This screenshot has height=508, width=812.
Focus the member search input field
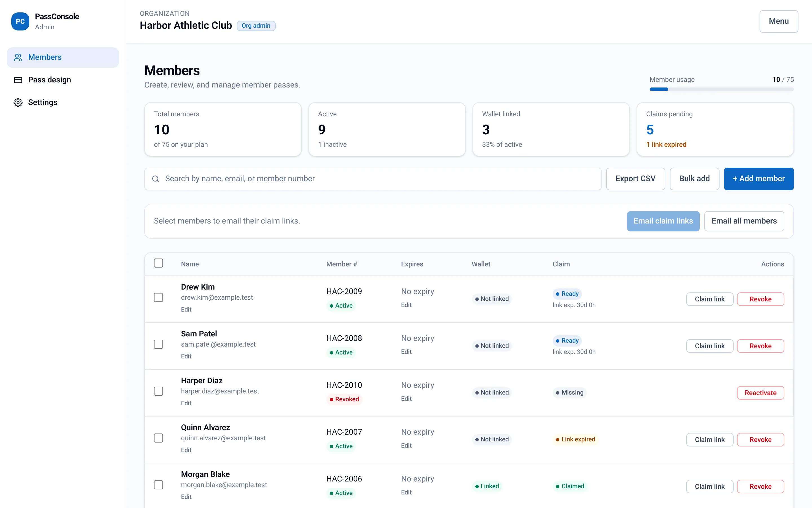click(x=373, y=179)
